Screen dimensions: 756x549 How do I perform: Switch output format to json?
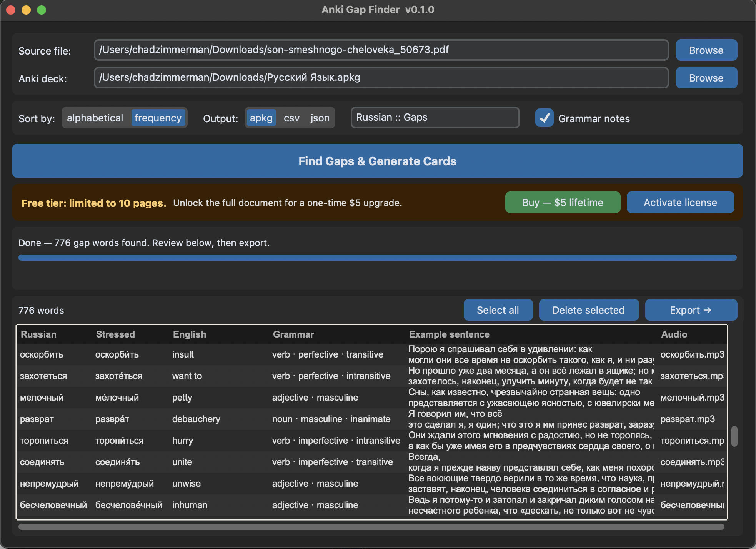(320, 118)
